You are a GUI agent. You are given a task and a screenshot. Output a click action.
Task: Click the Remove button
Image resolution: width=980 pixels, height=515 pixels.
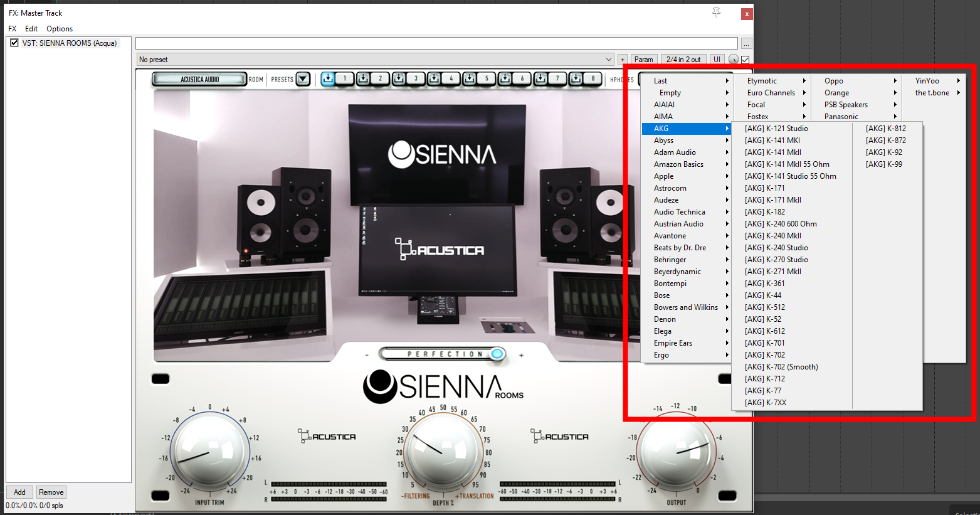click(x=51, y=492)
